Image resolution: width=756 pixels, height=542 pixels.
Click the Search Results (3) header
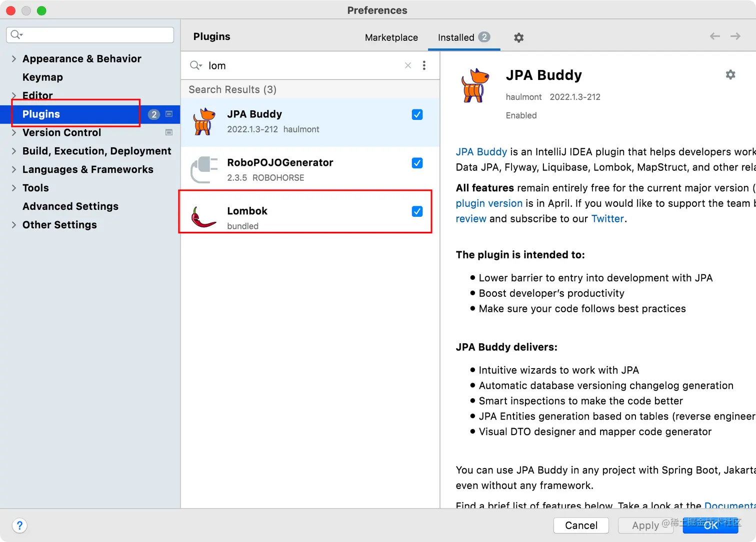pyautogui.click(x=232, y=89)
